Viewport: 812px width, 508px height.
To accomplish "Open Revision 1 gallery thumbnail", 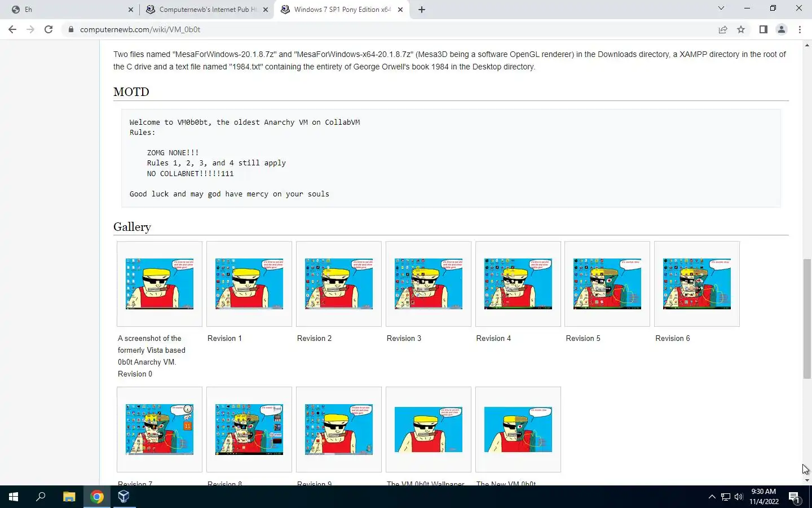I will coord(249,284).
